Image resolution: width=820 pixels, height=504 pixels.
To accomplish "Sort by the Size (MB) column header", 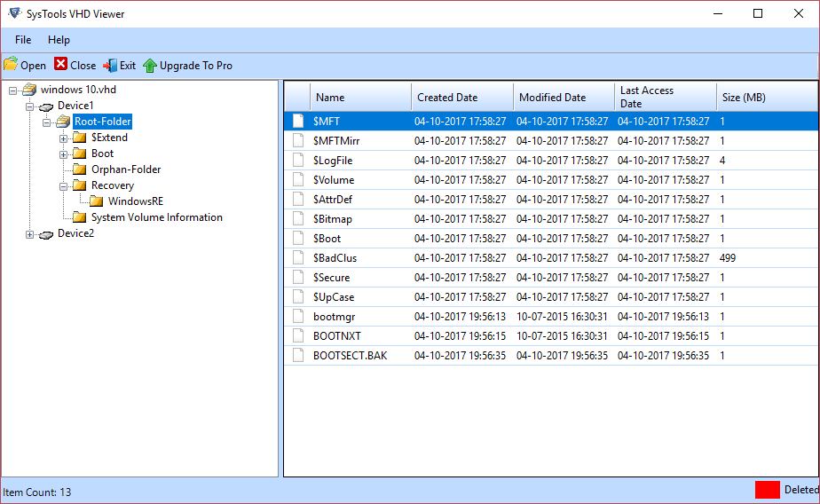I will pos(767,98).
